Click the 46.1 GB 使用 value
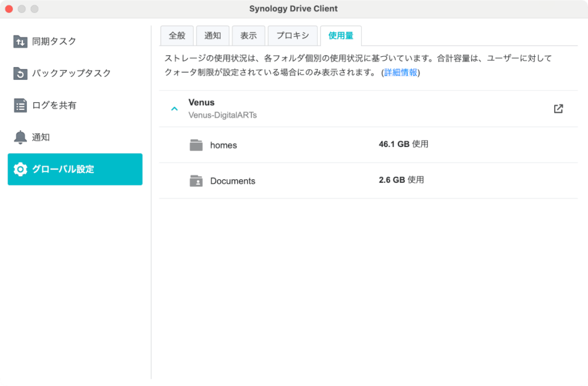588x386 pixels. coord(404,144)
